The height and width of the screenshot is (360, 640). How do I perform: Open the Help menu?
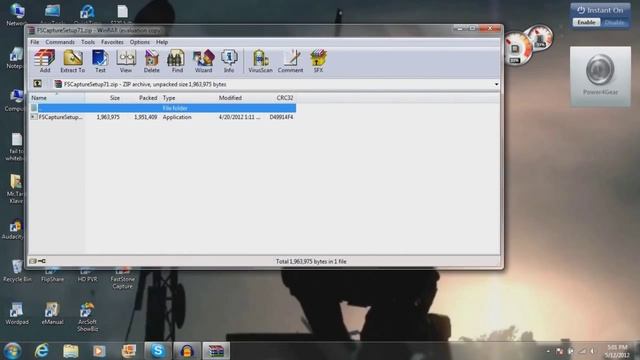162,42
